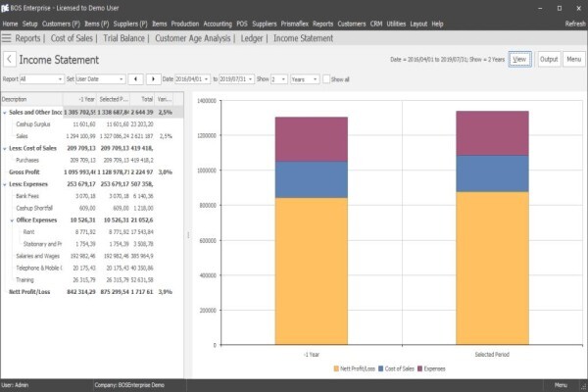Open the Years period unit dropdown
Screen dimensions: 588x392
click(305, 79)
